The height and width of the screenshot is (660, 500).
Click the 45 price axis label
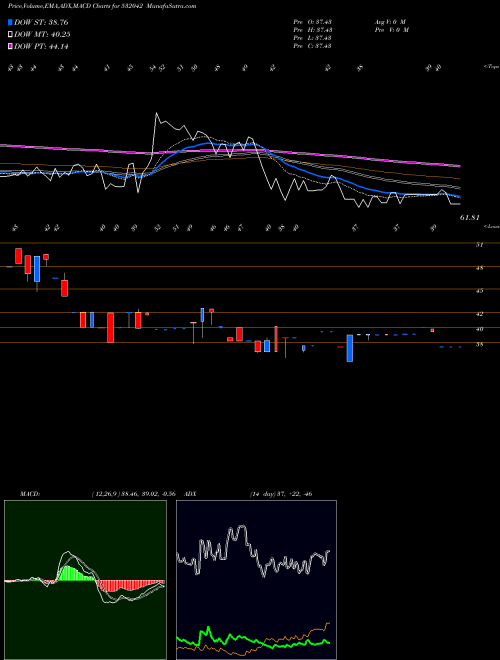pyautogui.click(x=479, y=290)
